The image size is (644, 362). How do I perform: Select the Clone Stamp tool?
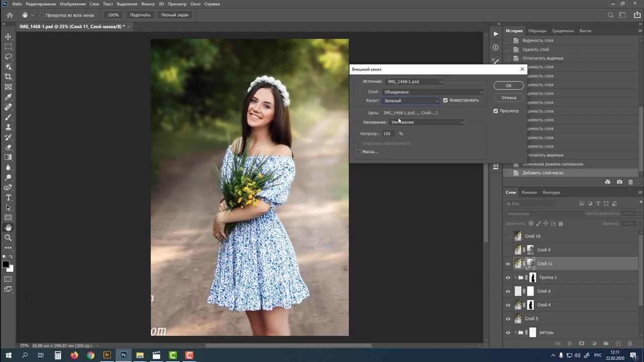point(8,127)
